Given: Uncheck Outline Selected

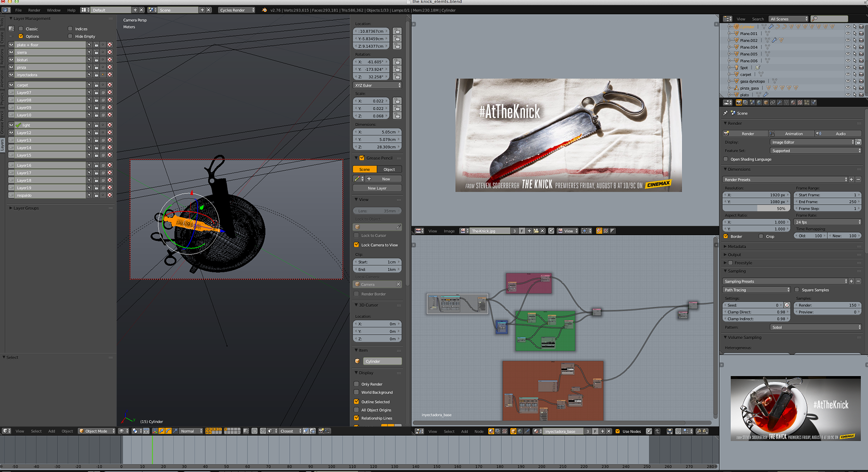Looking at the screenshot, I should point(356,402).
